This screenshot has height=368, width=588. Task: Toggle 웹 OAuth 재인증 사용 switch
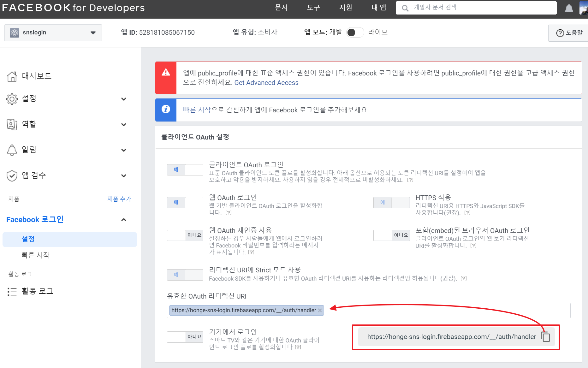(185, 235)
